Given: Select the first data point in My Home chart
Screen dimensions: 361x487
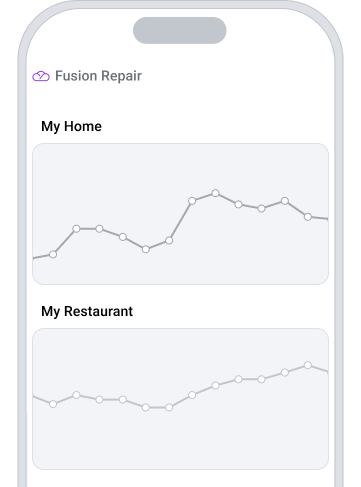Looking at the screenshot, I should point(53,255).
